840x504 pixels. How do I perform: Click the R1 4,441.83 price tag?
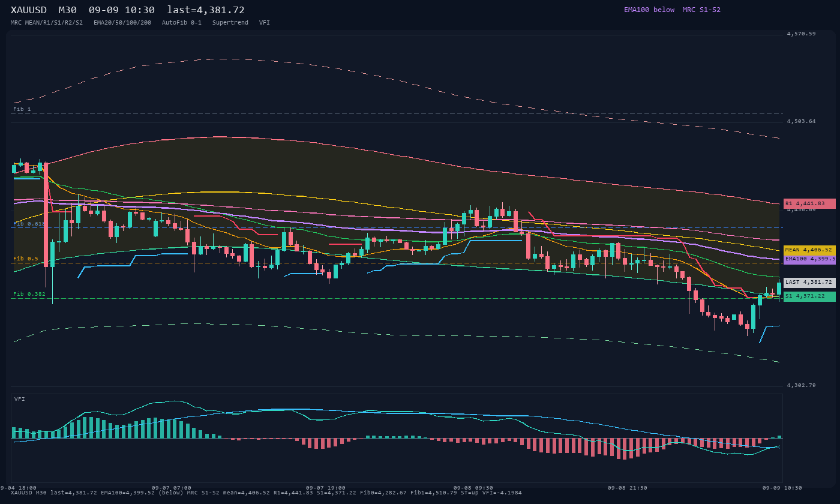click(809, 203)
